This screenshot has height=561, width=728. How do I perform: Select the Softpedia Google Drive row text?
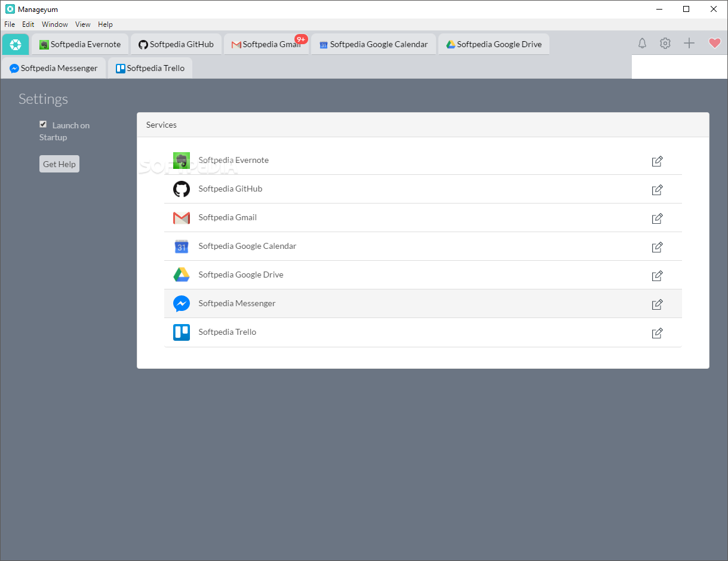tap(241, 275)
